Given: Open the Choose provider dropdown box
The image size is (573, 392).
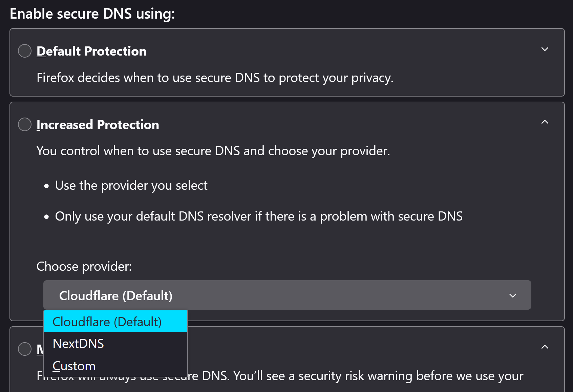Looking at the screenshot, I should click(286, 295).
